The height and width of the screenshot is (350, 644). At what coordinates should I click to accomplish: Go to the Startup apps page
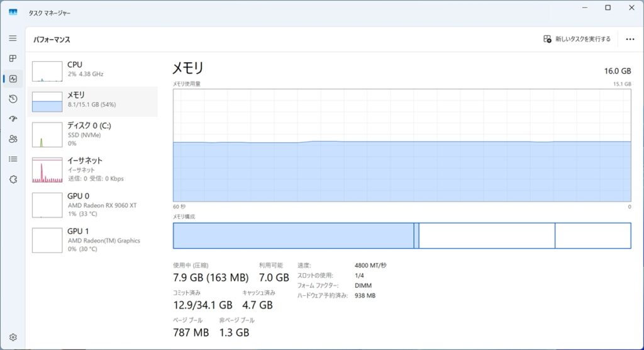(13, 119)
